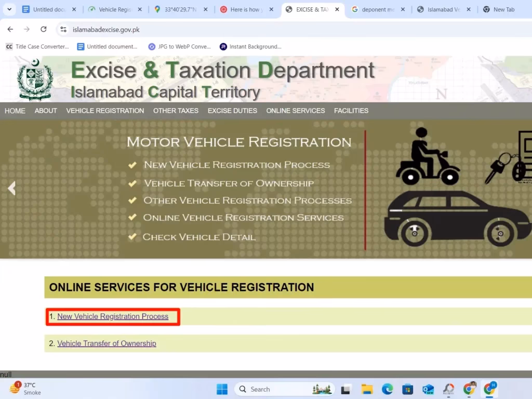Open the VEHICLE REGISTRATION menu
The width and height of the screenshot is (532, 399).
tap(104, 111)
